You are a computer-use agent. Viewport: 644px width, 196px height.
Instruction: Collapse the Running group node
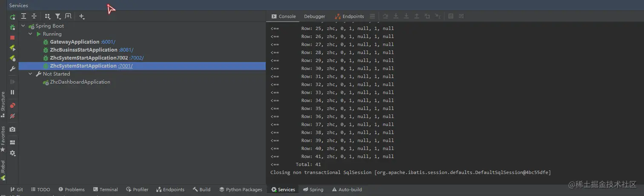[30, 34]
